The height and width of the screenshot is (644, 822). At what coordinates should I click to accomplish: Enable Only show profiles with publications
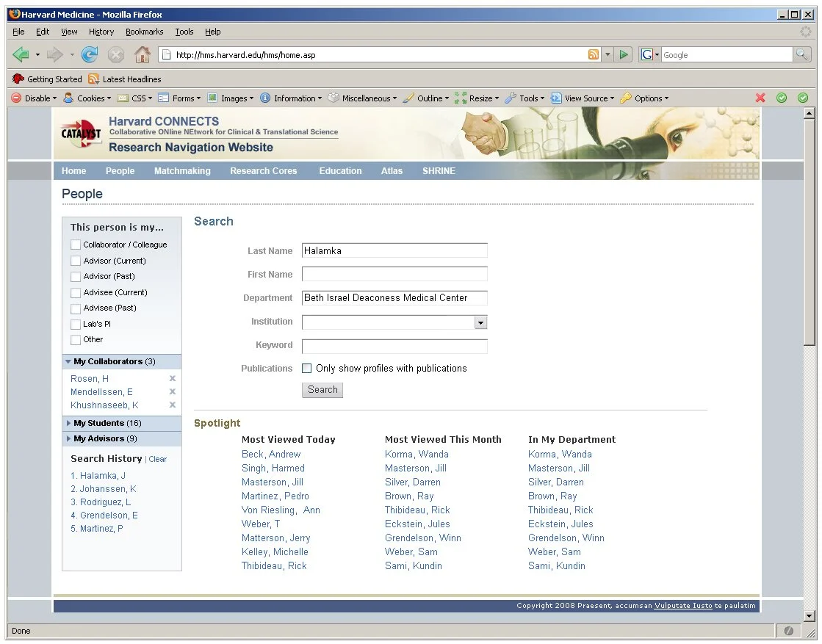[x=306, y=369]
